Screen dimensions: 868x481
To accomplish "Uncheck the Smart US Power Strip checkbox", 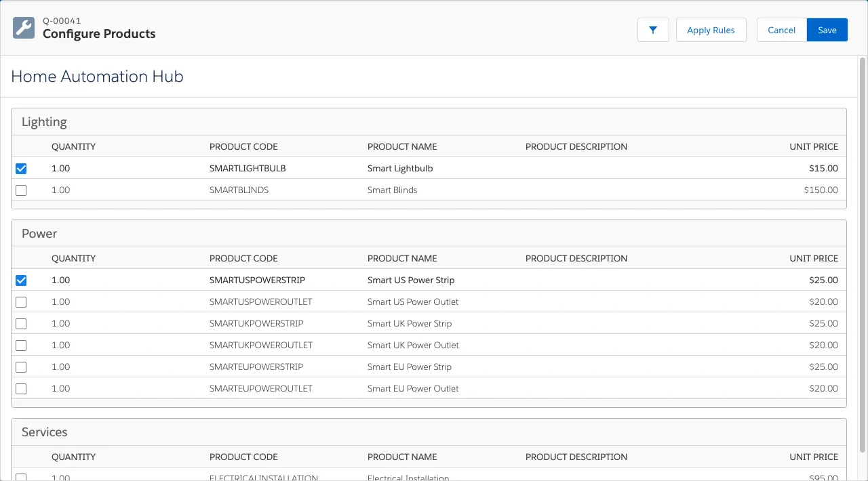I will coord(21,280).
